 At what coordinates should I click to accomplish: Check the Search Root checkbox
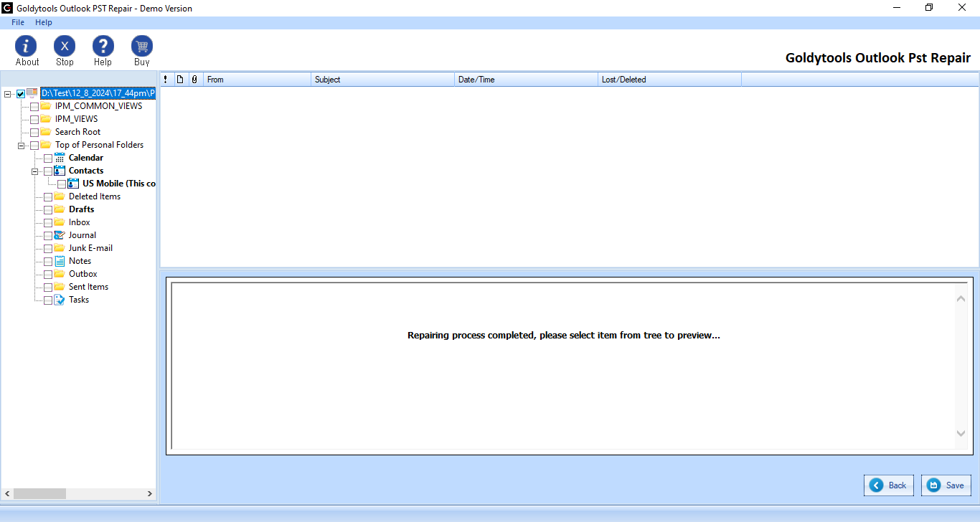[x=34, y=133]
